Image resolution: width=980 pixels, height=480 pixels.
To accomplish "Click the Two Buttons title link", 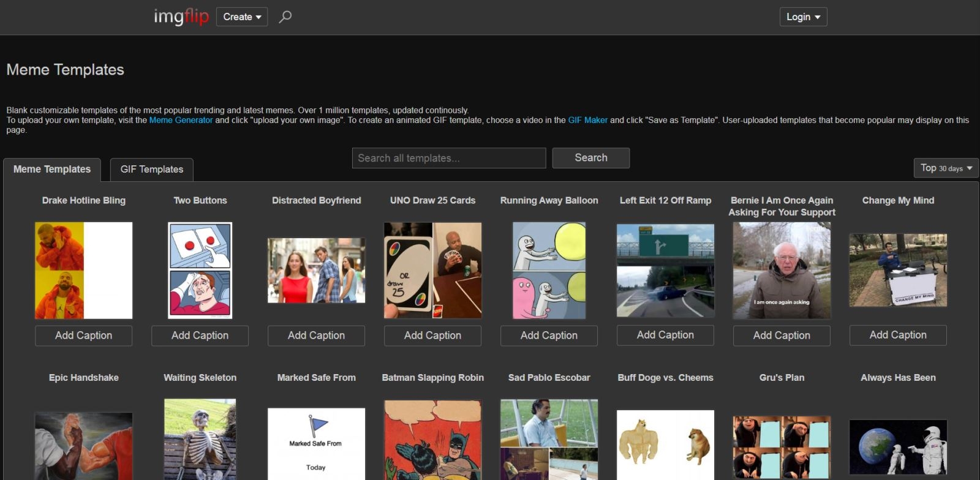I will tap(200, 200).
